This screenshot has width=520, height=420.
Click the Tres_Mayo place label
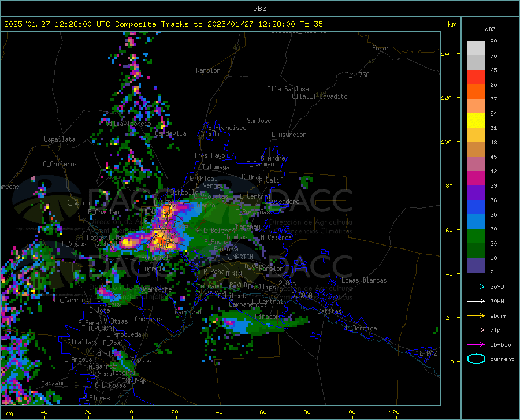(x=209, y=155)
